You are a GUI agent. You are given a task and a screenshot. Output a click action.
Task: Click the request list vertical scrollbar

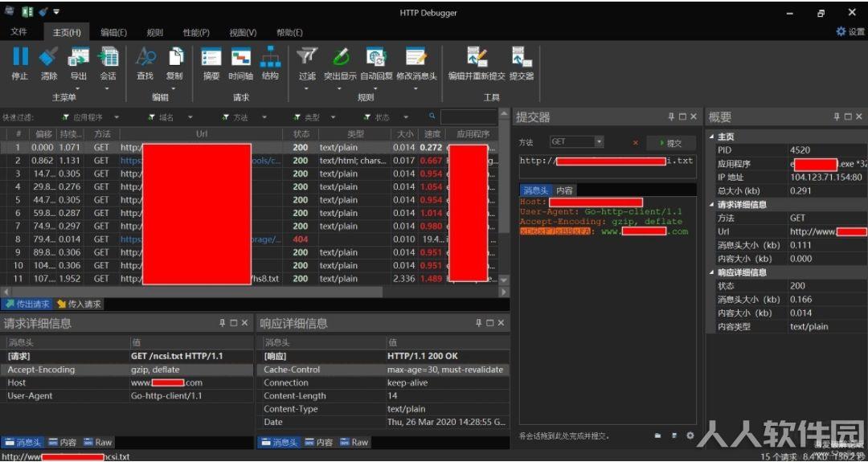pos(504,196)
